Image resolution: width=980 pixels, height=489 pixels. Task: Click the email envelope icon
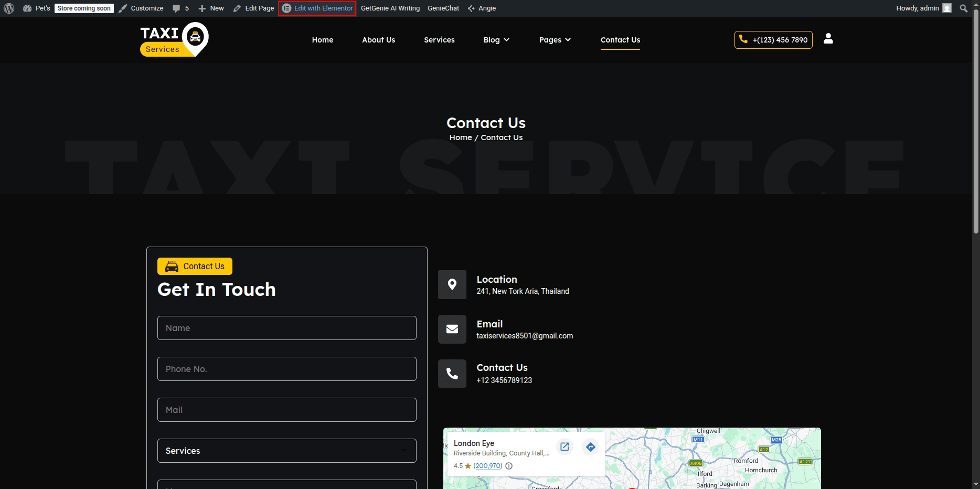tap(452, 329)
